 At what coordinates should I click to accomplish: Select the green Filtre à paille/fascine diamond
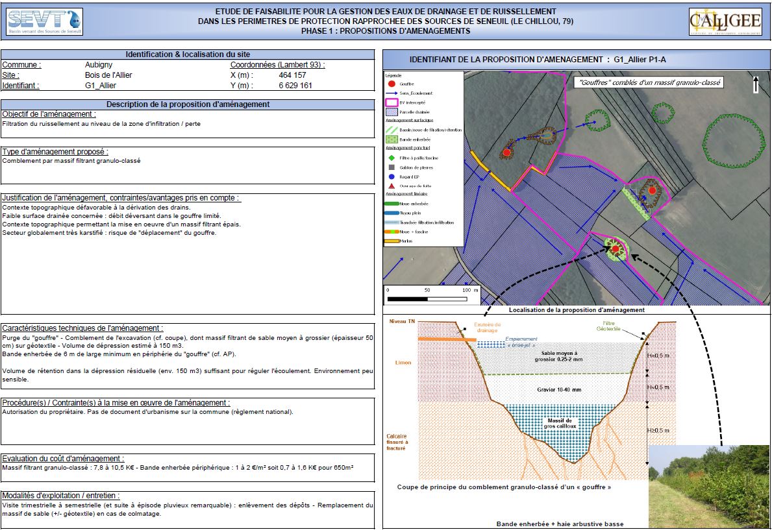click(x=392, y=158)
